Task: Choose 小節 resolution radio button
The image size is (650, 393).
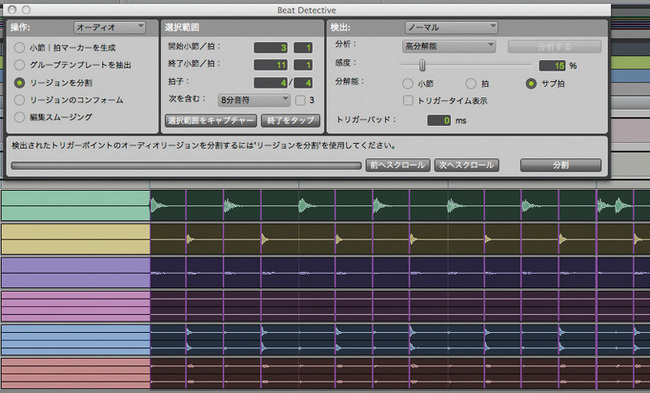Action: click(407, 84)
